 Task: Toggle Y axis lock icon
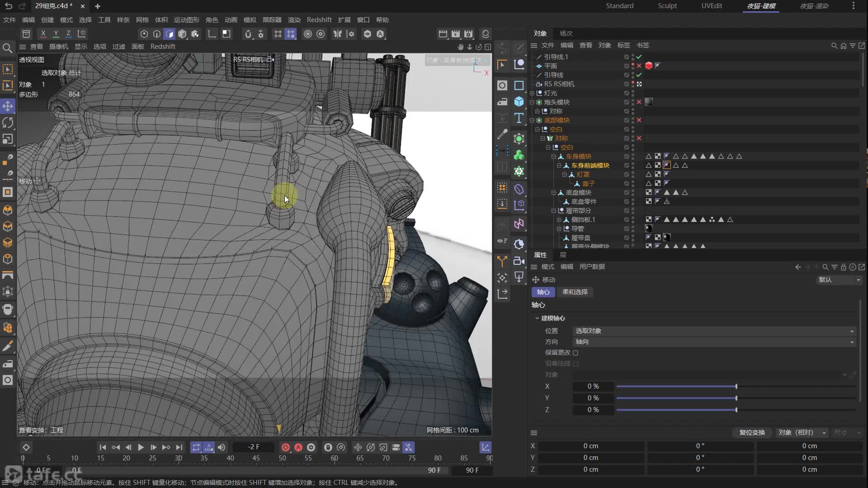pos(56,34)
